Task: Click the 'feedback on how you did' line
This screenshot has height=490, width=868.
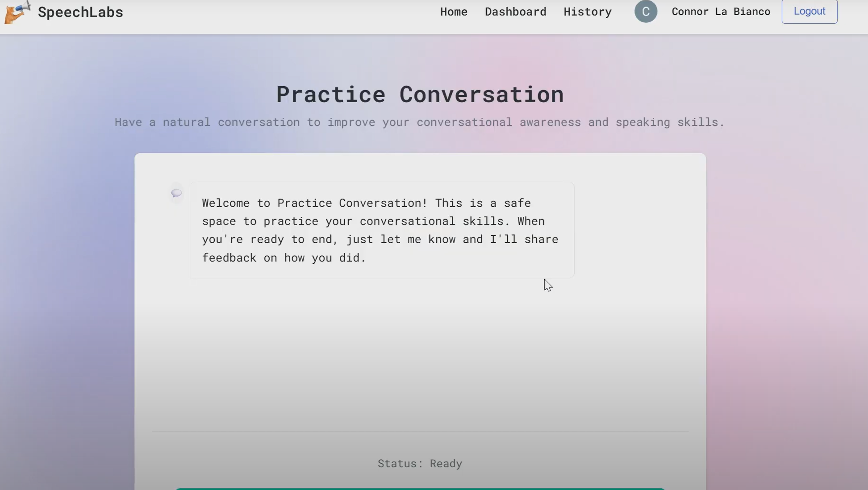Action: point(284,258)
